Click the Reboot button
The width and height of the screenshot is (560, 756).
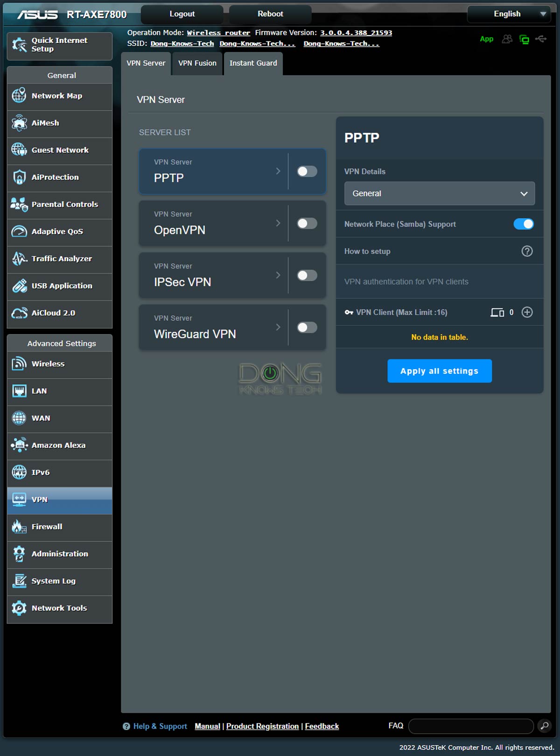point(271,14)
